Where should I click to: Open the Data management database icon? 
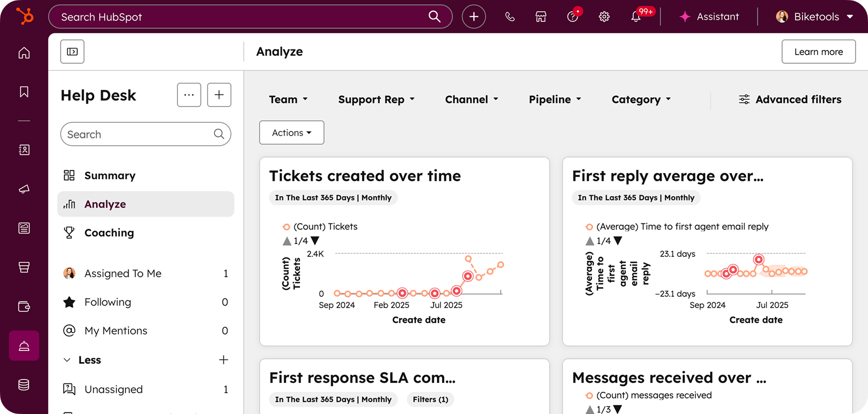(x=24, y=384)
